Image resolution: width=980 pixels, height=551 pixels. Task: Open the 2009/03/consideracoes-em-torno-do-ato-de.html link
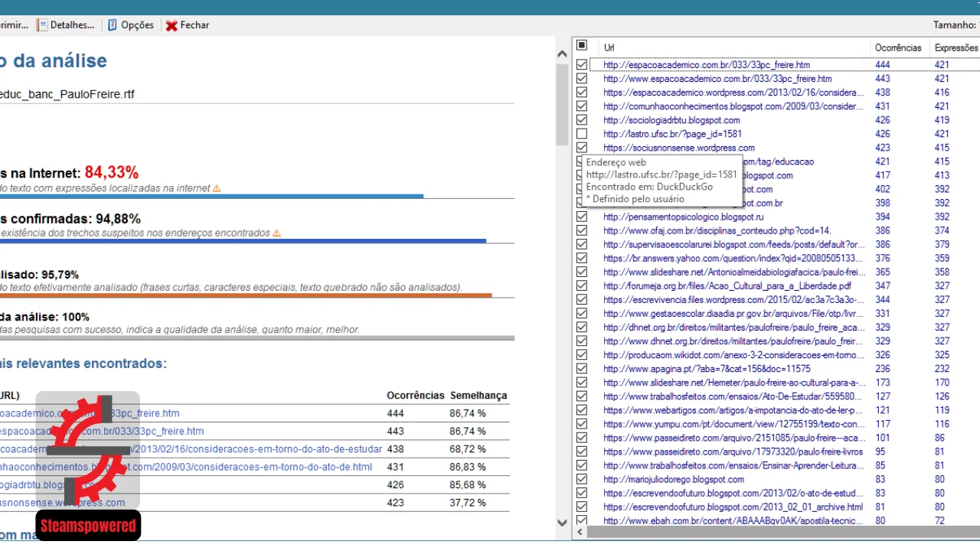pyautogui.click(x=186, y=467)
